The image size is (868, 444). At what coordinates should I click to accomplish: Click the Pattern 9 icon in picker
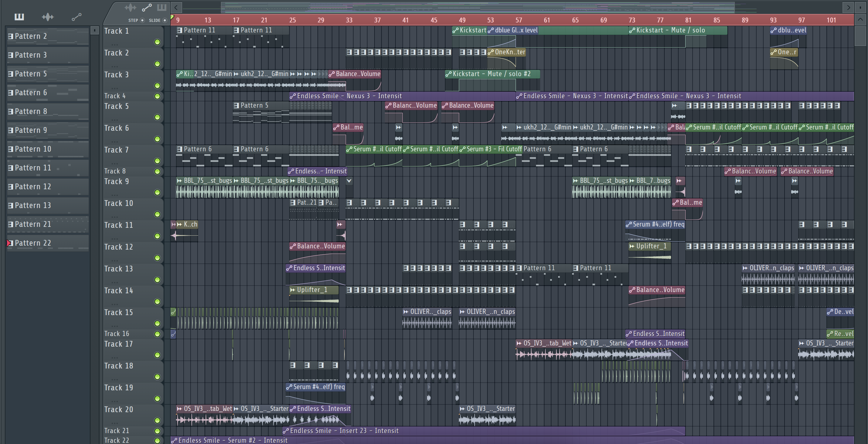(10, 130)
